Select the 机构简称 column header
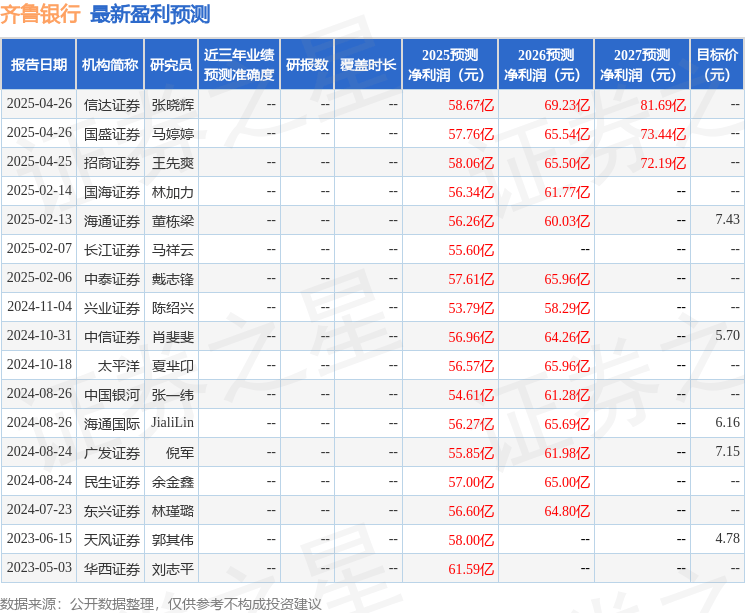Image resolution: width=745 pixels, height=613 pixels. pos(110,64)
